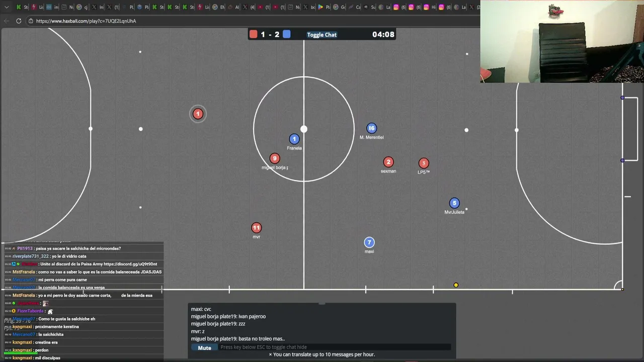Select blue player 7 maxi
Image resolution: width=644 pixels, height=362 pixels.
click(x=369, y=242)
